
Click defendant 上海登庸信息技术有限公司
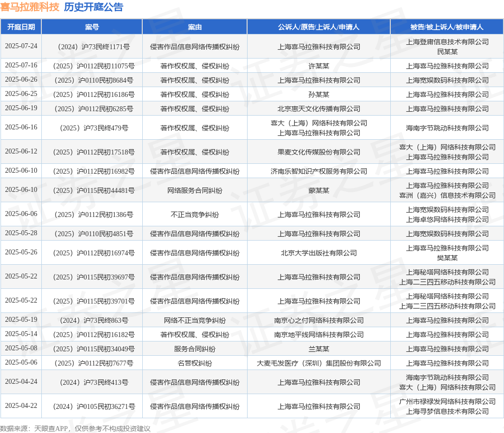coord(447,42)
